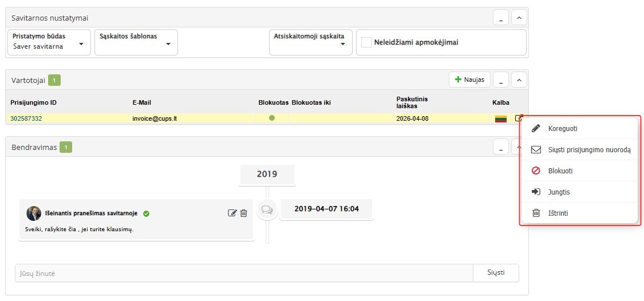Click green Blokuotas status dot

click(271, 118)
